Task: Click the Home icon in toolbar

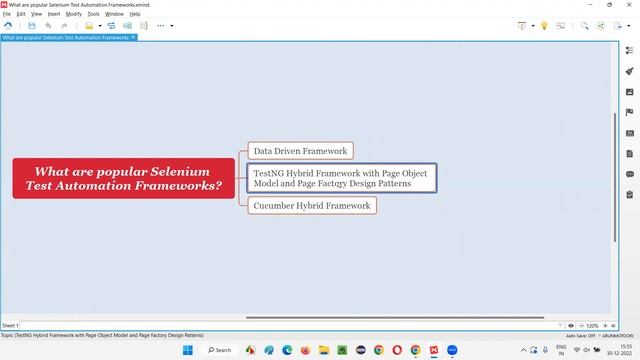Action: coord(8,26)
